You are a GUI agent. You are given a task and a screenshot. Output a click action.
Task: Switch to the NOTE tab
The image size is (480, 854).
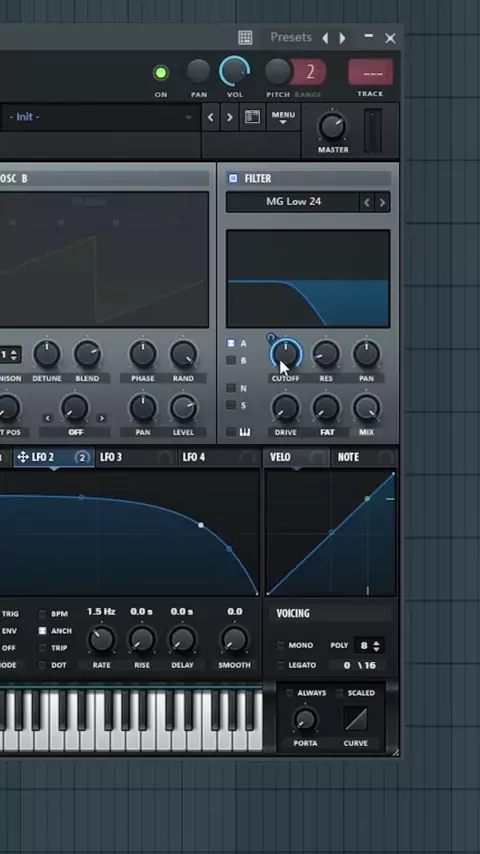[363, 457]
